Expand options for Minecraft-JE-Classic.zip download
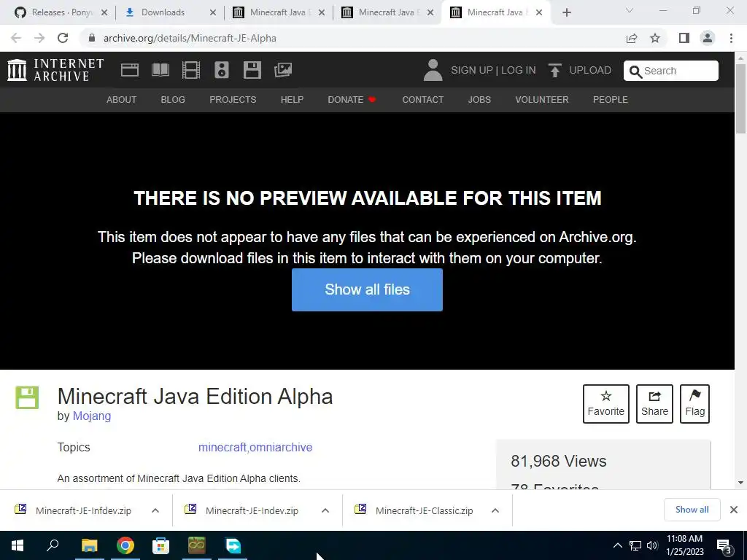The image size is (747, 560). tap(495, 510)
